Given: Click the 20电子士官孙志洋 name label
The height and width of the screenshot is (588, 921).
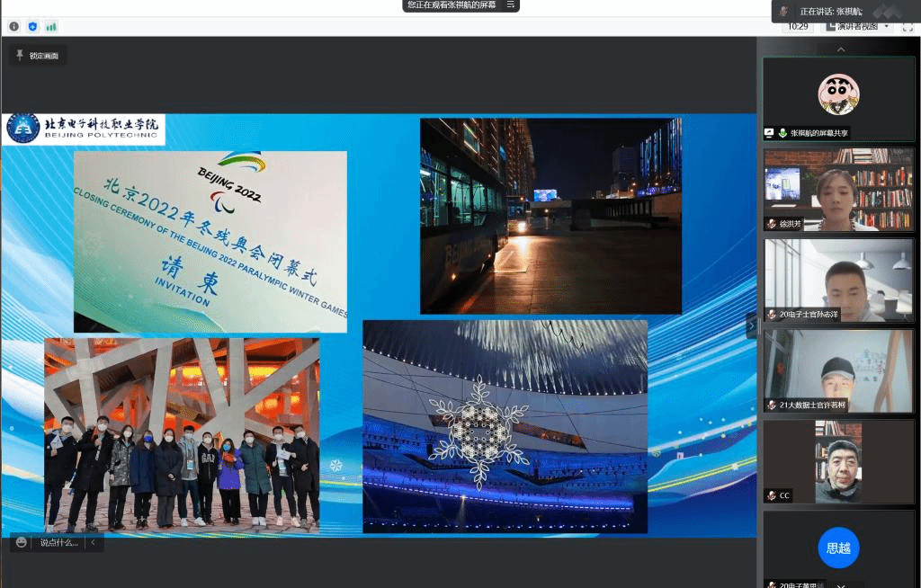Looking at the screenshot, I should [x=809, y=315].
